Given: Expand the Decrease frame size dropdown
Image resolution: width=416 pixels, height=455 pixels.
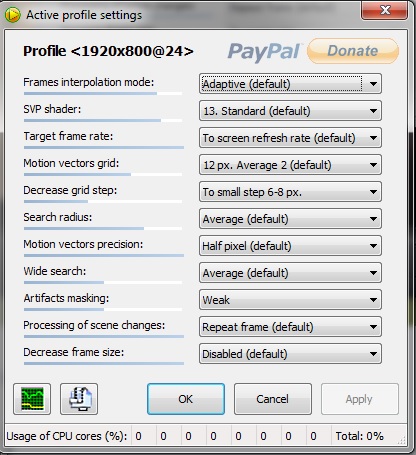Looking at the screenshot, I should [290, 354].
